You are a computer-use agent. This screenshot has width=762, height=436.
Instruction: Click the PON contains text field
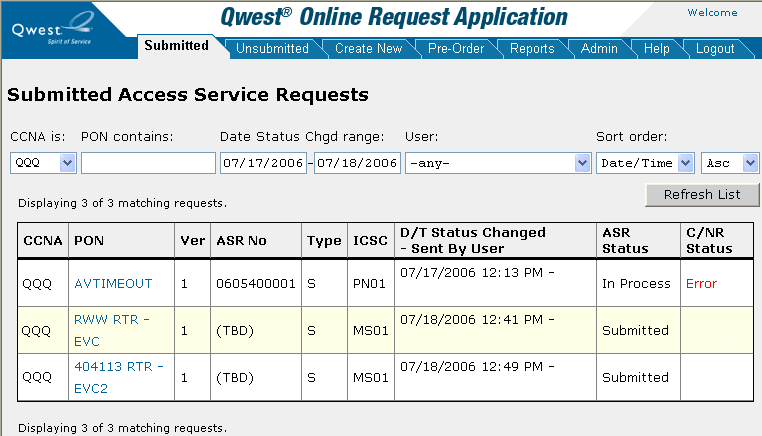point(148,163)
